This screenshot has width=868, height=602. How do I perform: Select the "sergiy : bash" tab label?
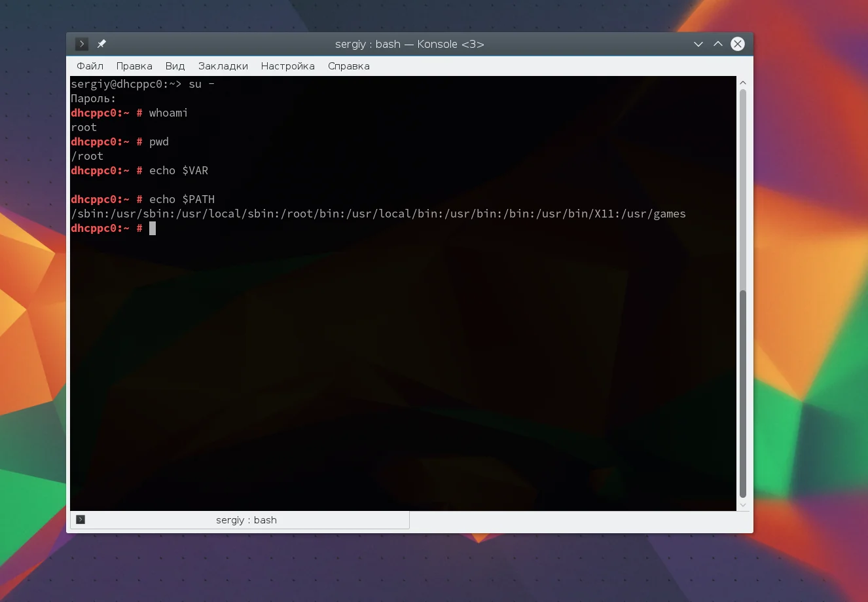247,520
